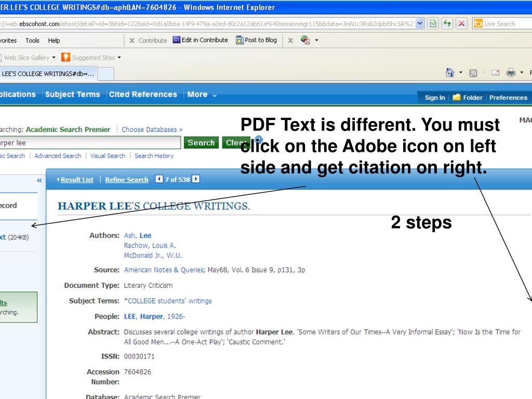The image size is (532, 399).
Task: Click the red stop loading icon
Action: point(461,23)
